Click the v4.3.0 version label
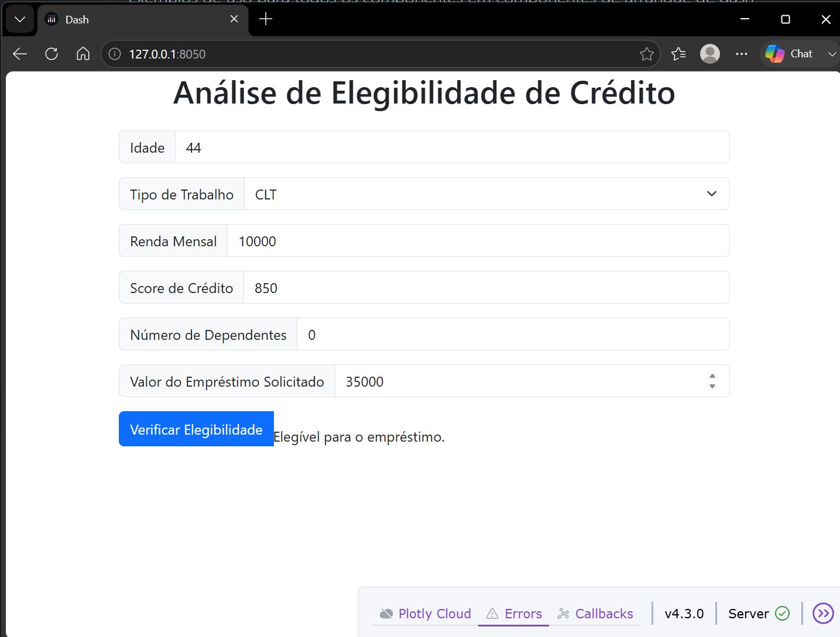The width and height of the screenshot is (840, 637). [684, 614]
